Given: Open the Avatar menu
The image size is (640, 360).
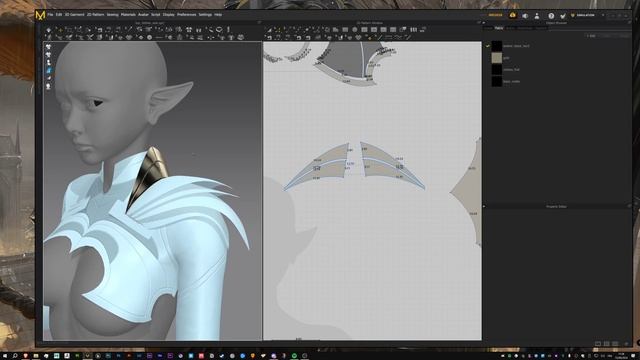Looking at the screenshot, I should (x=143, y=15).
